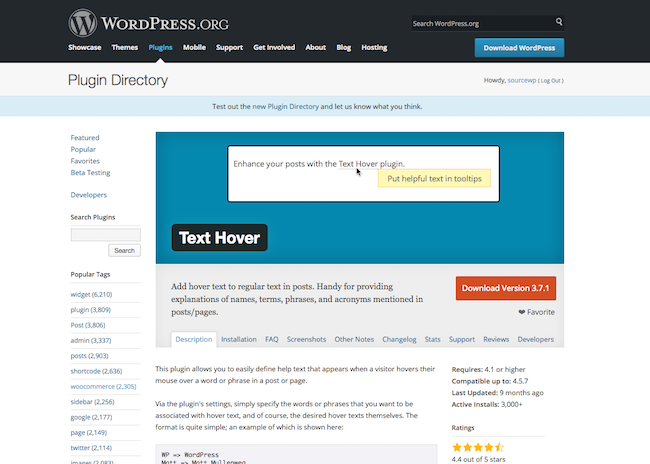Open the Screenshots tab

306,339
